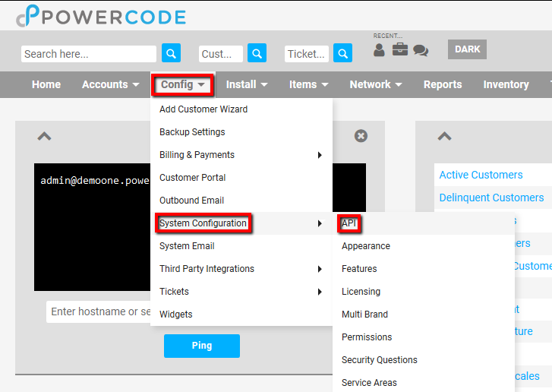This screenshot has width=552, height=392.
Task: Expand Third Party Integrations submenu
Action: [x=241, y=269]
